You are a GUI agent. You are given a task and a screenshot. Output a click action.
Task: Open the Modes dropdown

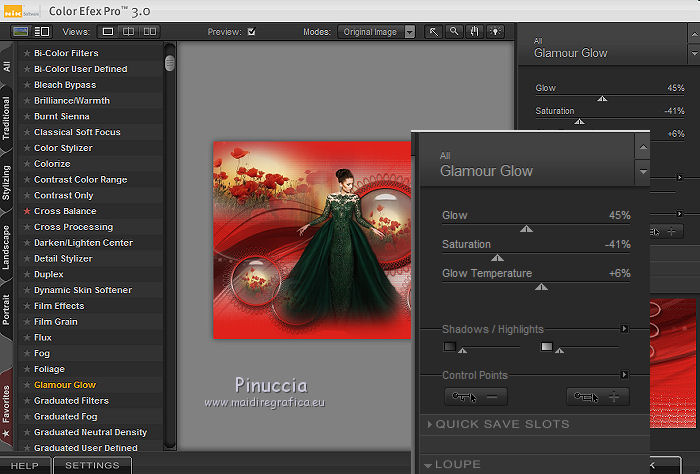(x=376, y=32)
